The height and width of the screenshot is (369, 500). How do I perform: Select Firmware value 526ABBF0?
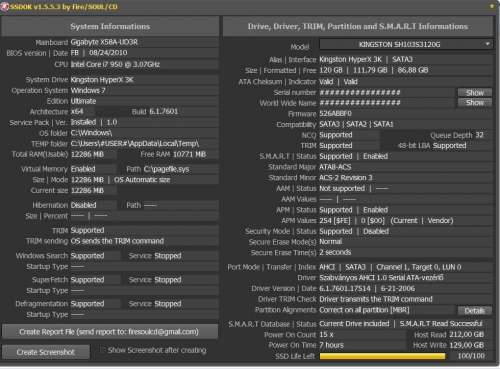tap(335, 114)
